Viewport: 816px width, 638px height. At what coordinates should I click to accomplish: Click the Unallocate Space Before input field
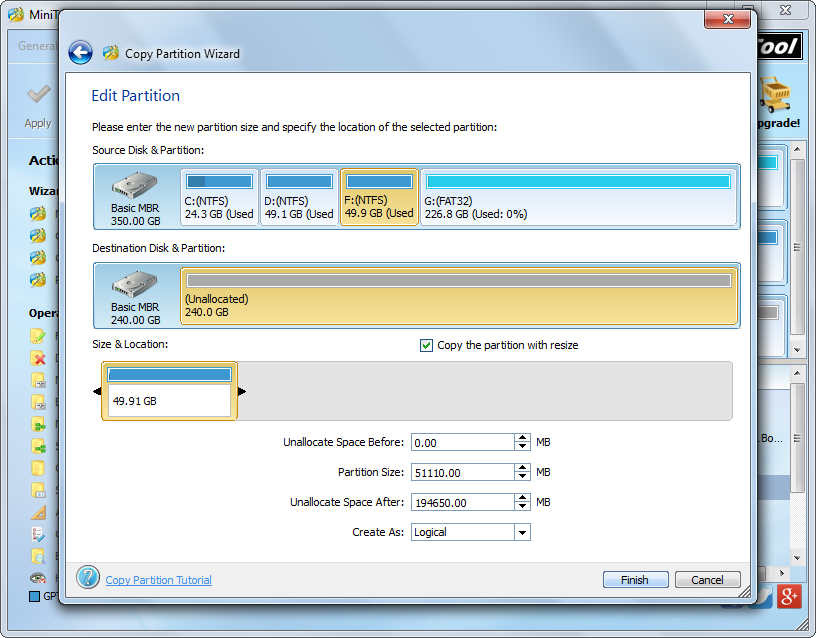pos(463,442)
